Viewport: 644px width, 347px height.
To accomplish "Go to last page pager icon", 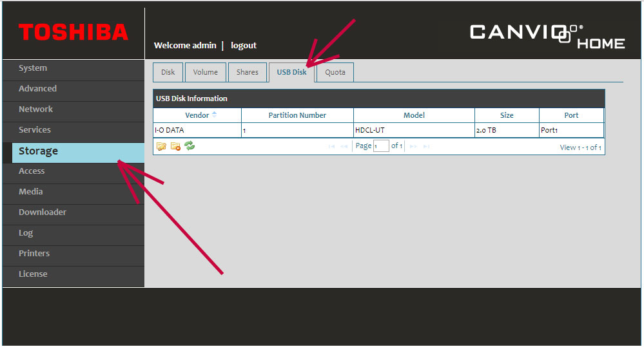I will click(426, 146).
